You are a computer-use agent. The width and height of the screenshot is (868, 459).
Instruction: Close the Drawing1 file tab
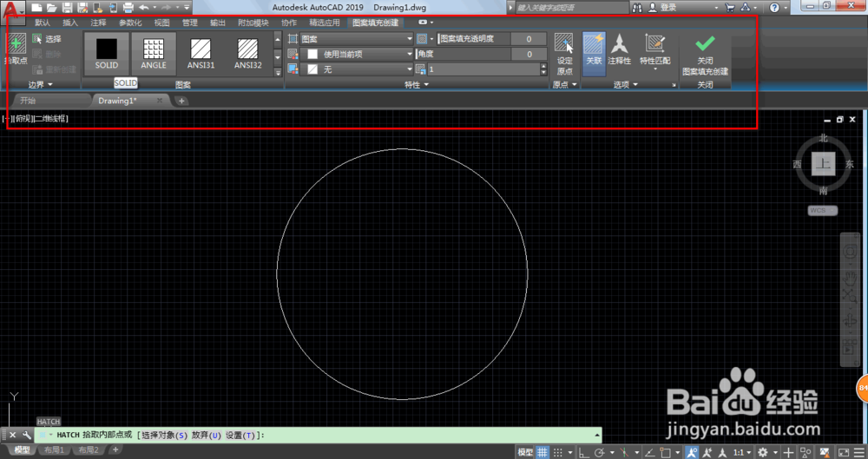tap(160, 101)
